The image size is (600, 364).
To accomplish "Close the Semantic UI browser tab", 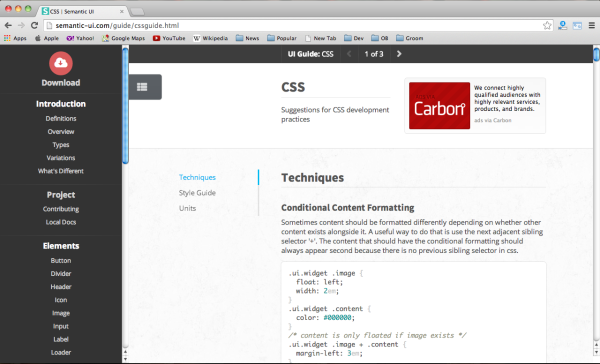I will [122, 11].
